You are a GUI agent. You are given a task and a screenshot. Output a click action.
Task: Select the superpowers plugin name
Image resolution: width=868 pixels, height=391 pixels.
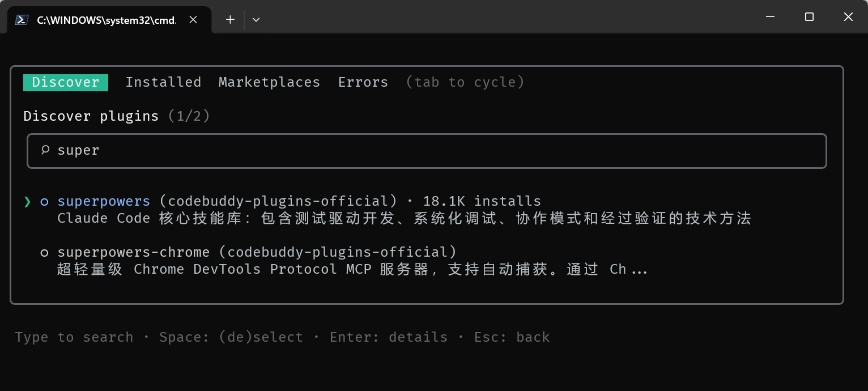coord(104,201)
